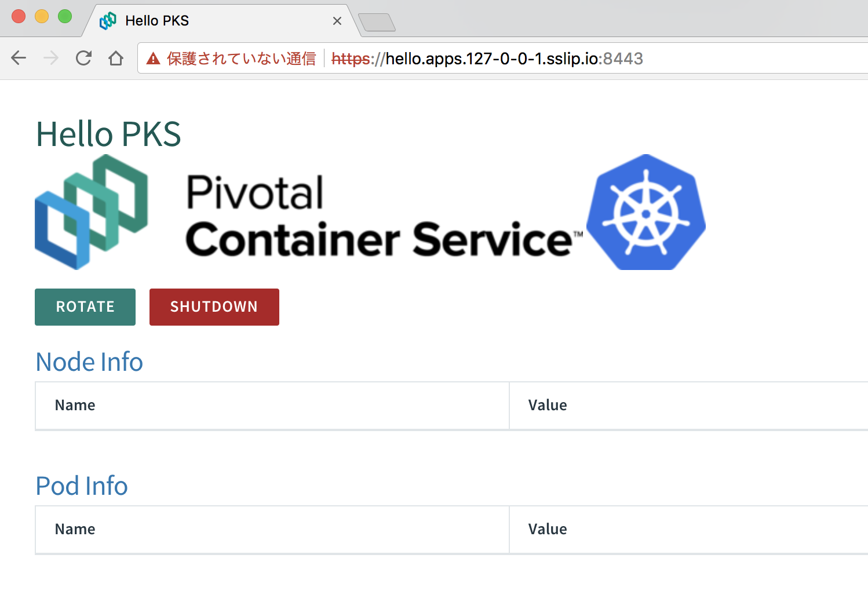
Task: Click the forward navigation arrow
Action: point(50,58)
